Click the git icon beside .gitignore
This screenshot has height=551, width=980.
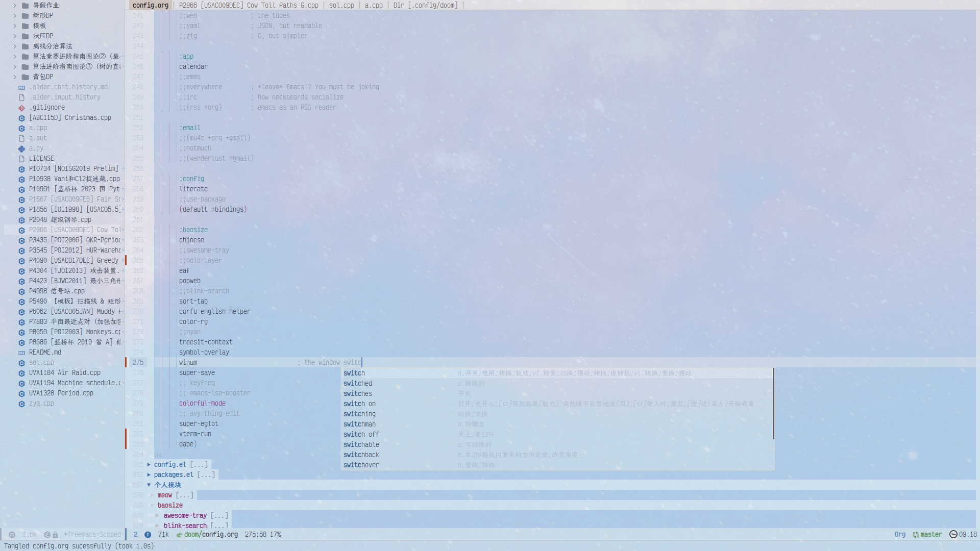coord(21,108)
